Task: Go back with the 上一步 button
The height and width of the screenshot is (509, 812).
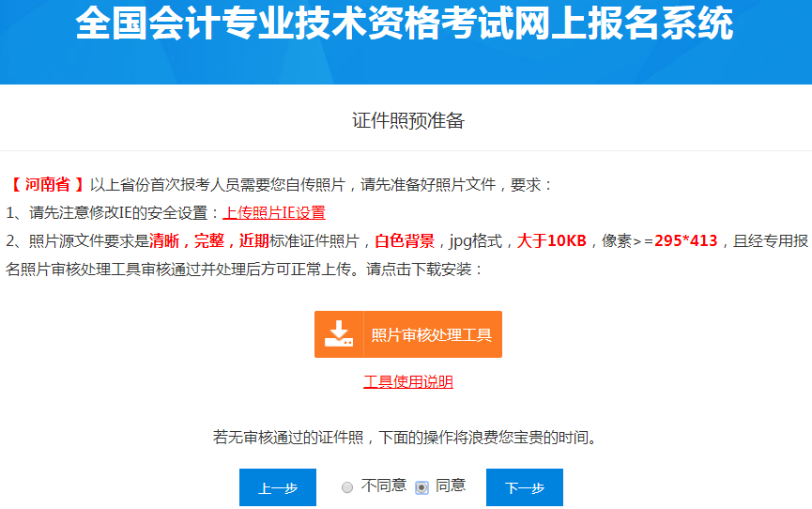Action: [x=278, y=487]
